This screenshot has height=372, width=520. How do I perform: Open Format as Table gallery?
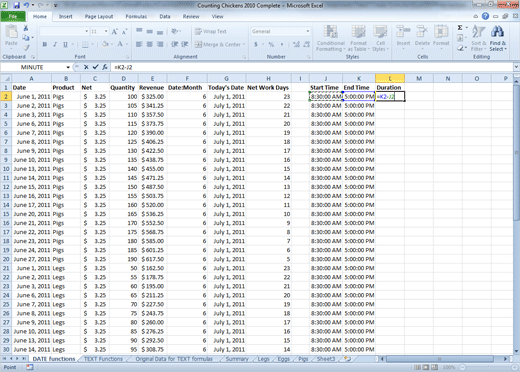tap(359, 38)
